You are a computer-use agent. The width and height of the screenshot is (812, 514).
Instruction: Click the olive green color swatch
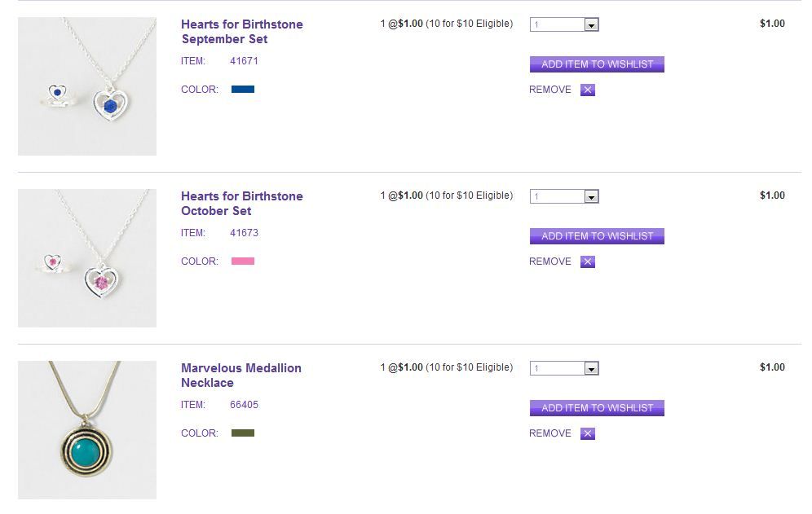click(x=243, y=433)
